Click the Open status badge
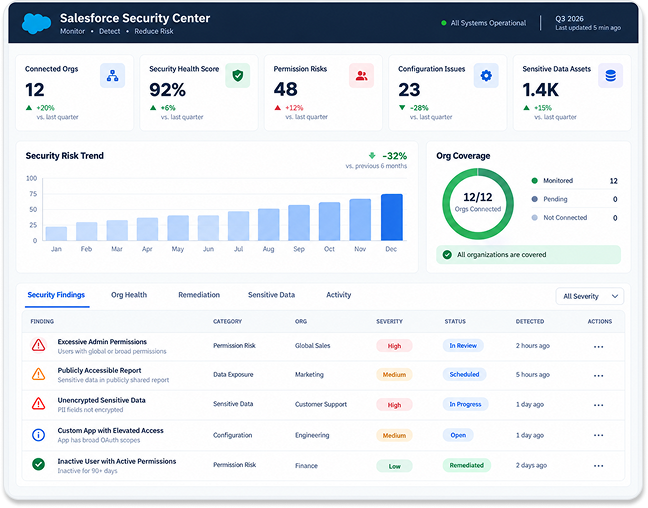Image resolution: width=648 pixels, height=508 pixels. coord(458,435)
